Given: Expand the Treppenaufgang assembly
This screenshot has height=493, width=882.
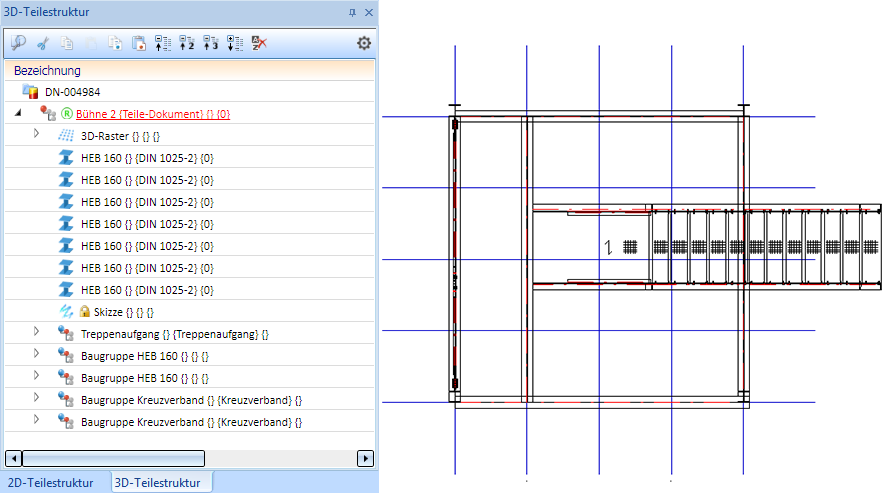Looking at the screenshot, I should tap(37, 332).
